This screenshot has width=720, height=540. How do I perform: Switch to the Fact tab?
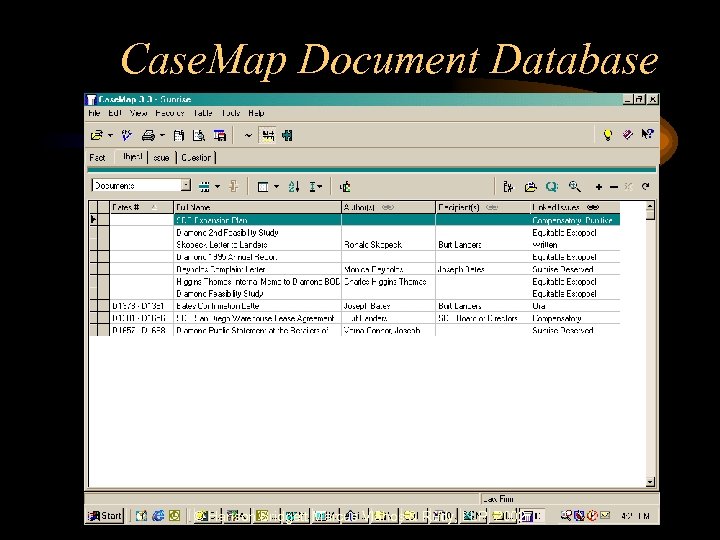pyautogui.click(x=97, y=158)
